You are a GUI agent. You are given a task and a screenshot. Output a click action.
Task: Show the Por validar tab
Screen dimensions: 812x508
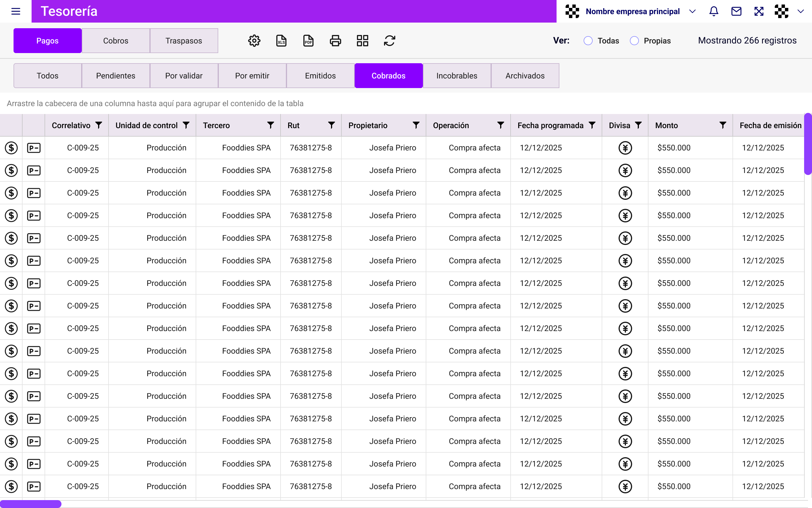pyautogui.click(x=184, y=76)
